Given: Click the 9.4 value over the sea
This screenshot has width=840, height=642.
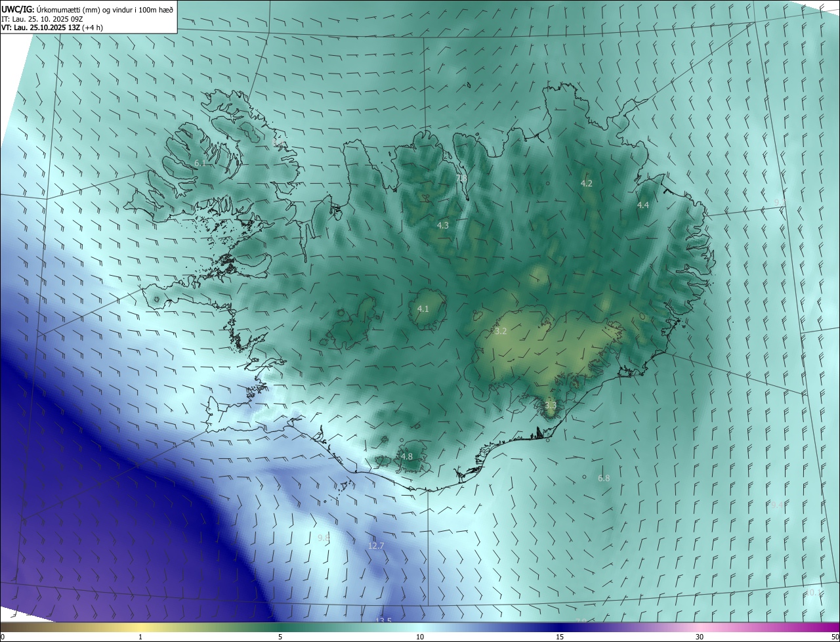Looking at the screenshot, I should [x=778, y=505].
